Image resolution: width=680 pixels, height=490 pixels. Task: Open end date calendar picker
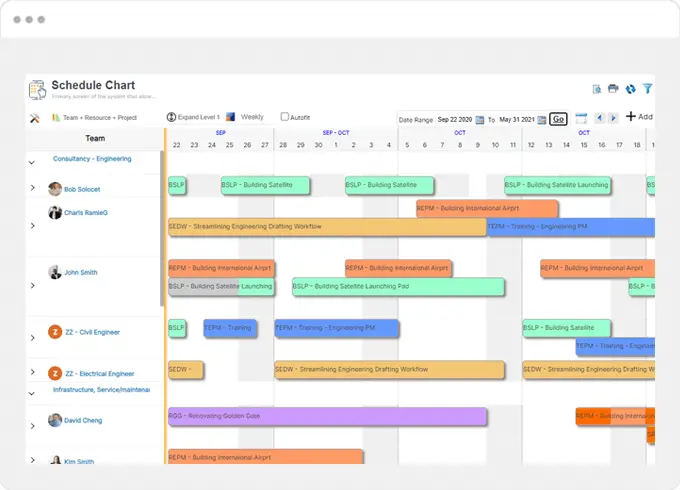(x=542, y=119)
